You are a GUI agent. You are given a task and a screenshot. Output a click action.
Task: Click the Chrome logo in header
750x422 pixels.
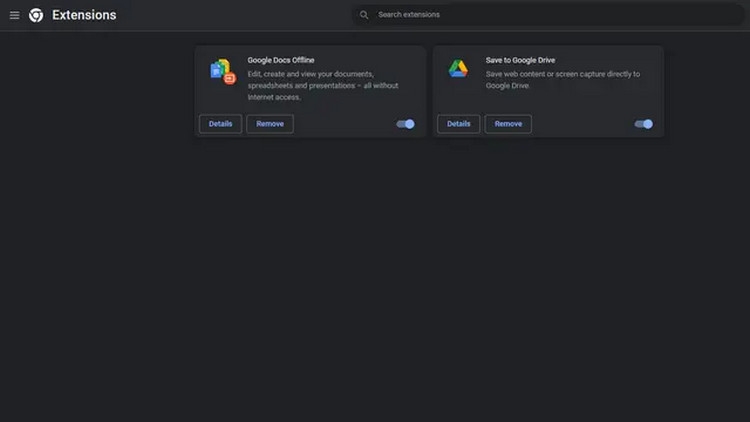[36, 15]
